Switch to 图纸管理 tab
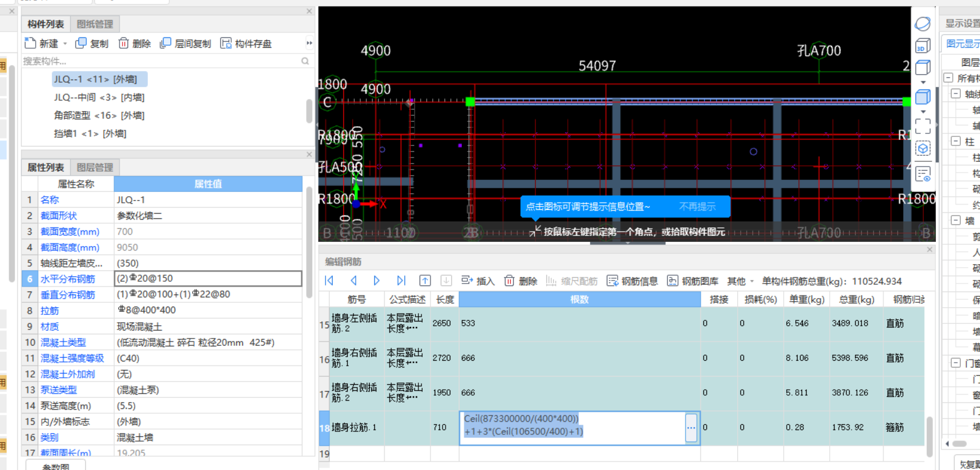980x470 pixels. [x=95, y=24]
